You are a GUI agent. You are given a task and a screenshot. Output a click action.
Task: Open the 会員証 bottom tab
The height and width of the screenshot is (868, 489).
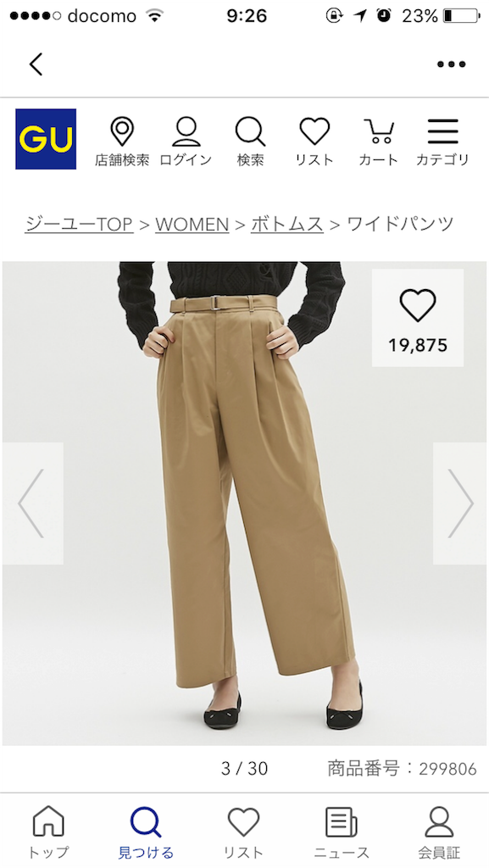(439, 832)
